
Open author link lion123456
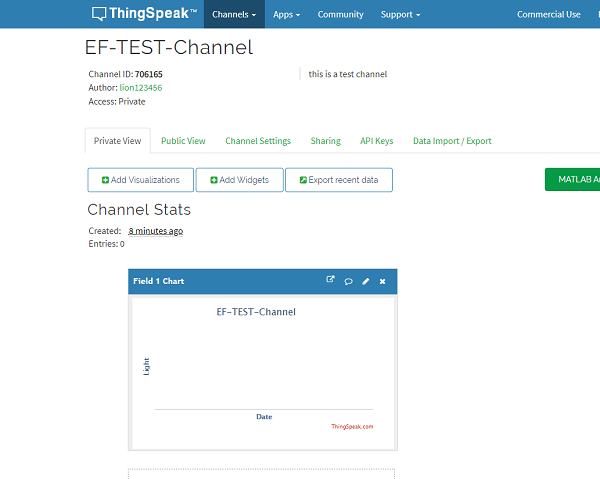tap(141, 88)
